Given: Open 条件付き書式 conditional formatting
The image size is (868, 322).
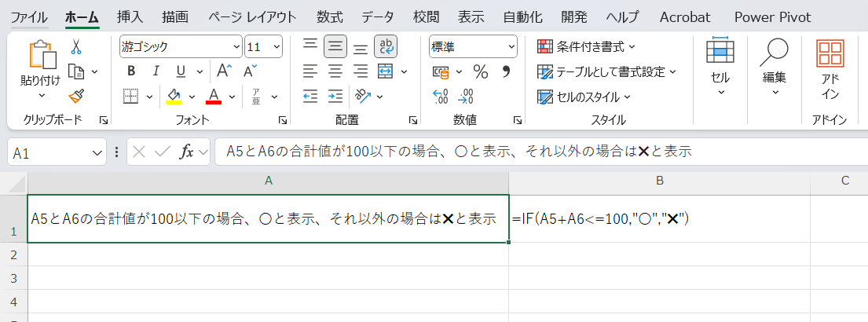Looking at the screenshot, I should (587, 46).
